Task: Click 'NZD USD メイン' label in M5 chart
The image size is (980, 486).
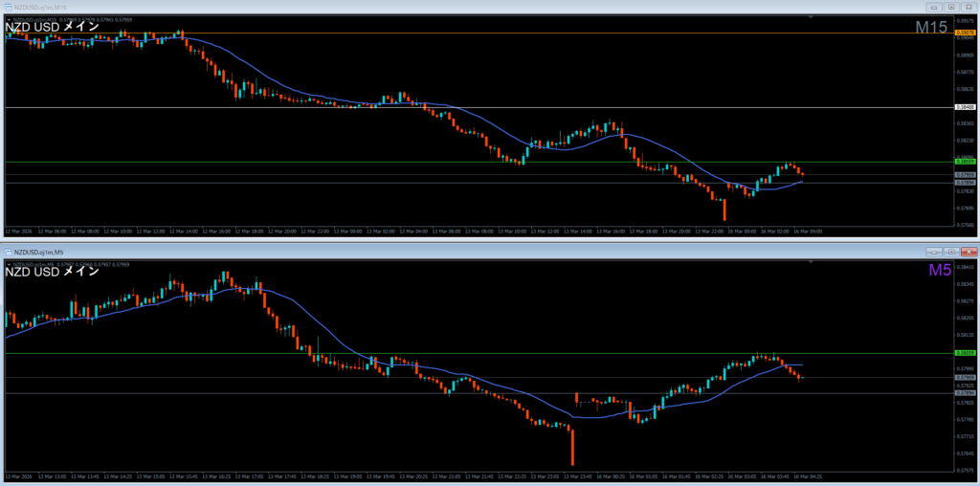Action: 52,273
